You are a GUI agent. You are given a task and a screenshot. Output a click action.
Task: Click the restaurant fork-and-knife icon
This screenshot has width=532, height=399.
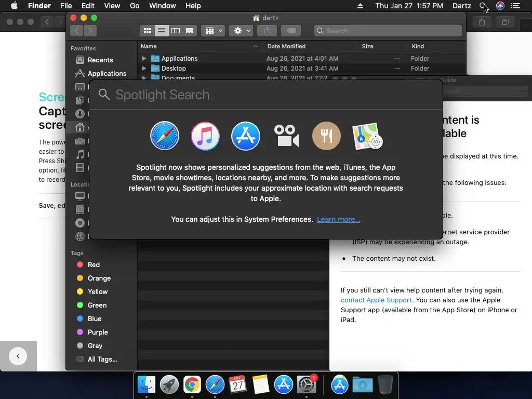click(x=326, y=136)
